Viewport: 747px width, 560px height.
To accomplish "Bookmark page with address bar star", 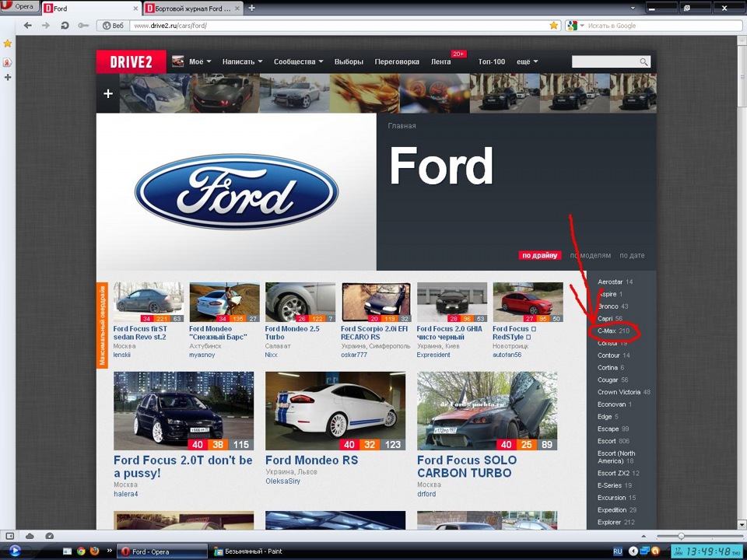I will (x=553, y=26).
